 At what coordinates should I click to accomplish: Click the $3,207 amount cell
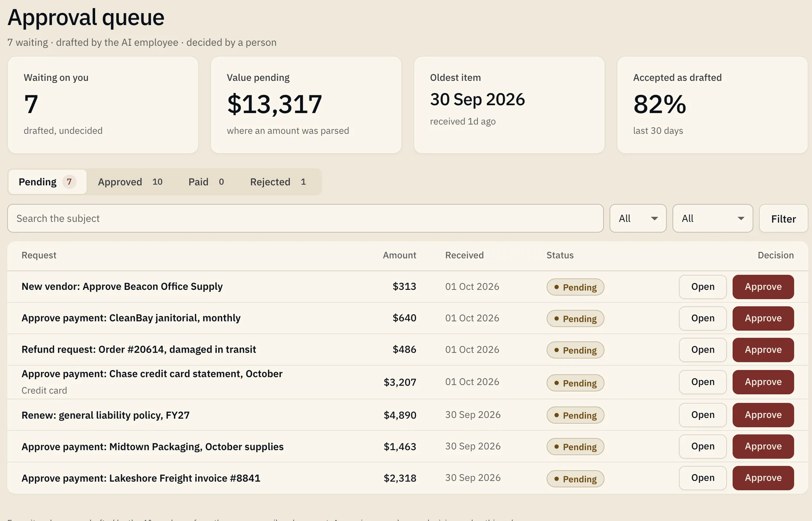tap(400, 382)
